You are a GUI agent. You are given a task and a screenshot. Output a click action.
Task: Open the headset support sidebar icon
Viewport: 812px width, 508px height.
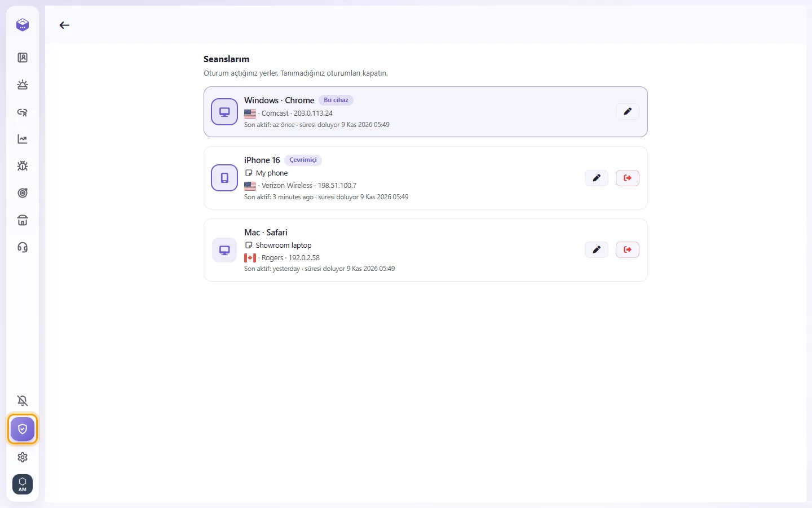click(x=23, y=247)
